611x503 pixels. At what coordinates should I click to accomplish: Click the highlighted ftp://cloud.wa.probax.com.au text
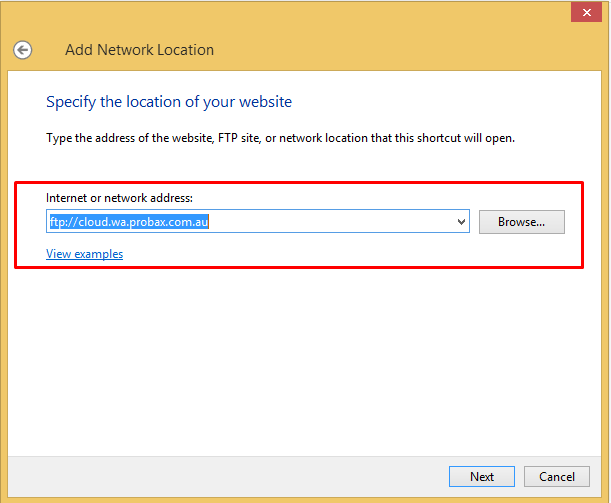pyautogui.click(x=129, y=222)
